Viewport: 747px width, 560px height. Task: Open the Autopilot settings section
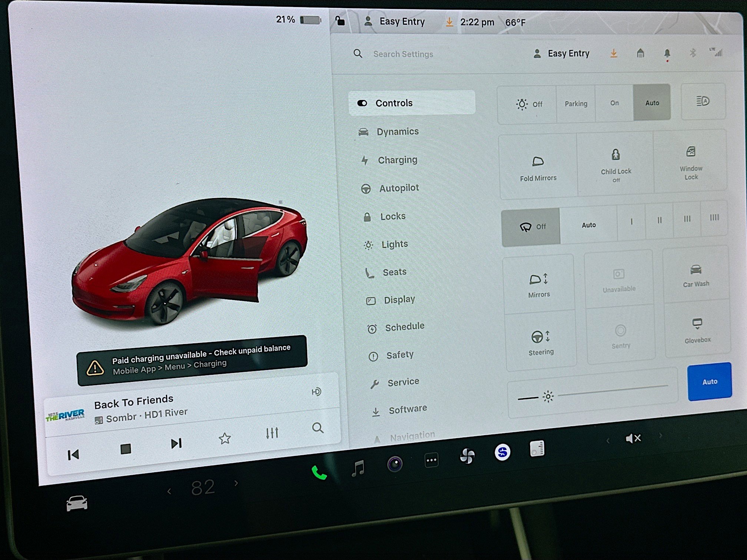[399, 188]
